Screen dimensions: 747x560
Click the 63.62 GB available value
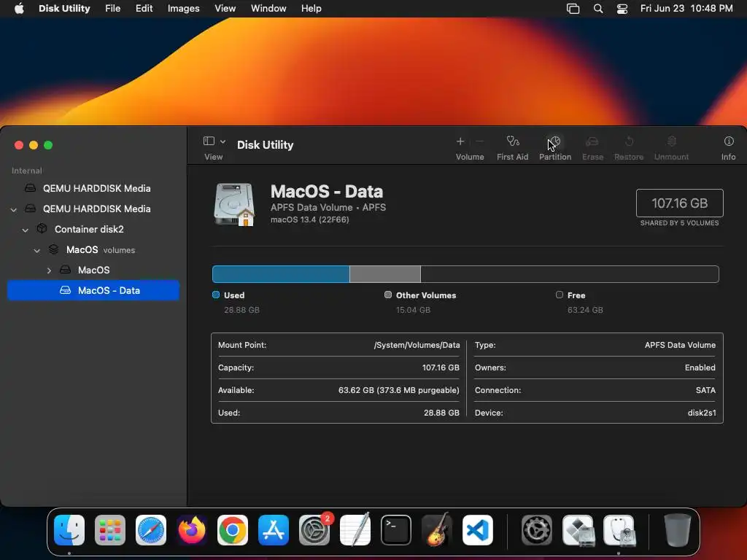click(399, 390)
